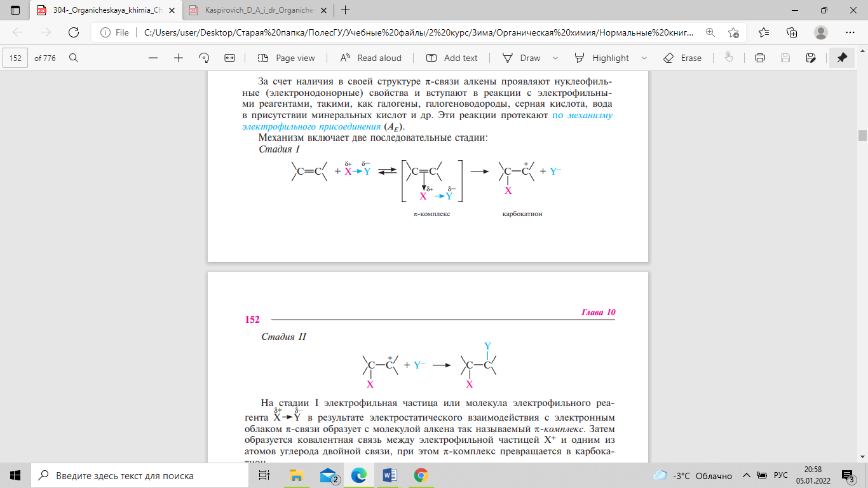Click the "Стадия II" heading text

[x=284, y=336]
